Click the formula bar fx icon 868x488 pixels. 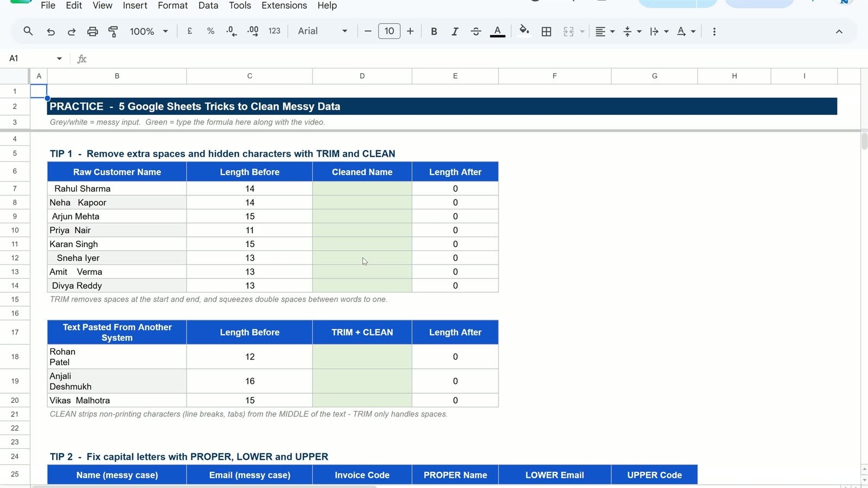click(x=82, y=59)
